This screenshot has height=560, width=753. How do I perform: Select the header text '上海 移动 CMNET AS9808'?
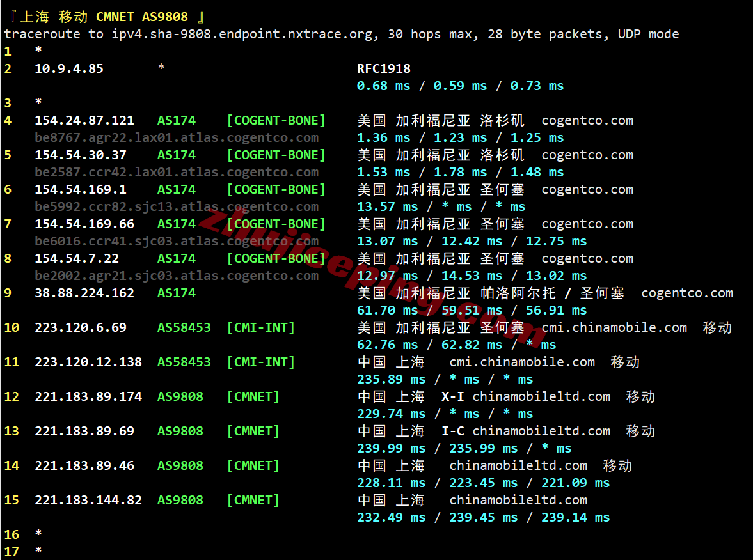click(104, 17)
